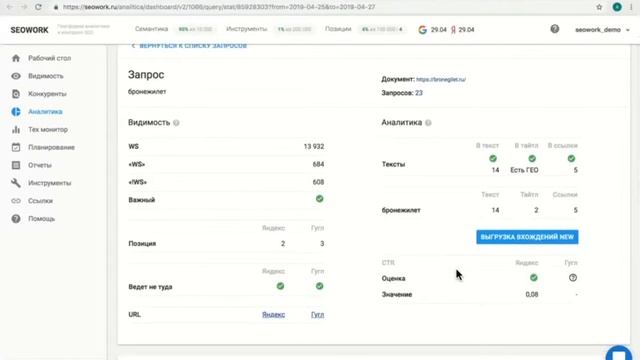Click the question mark icon in Оценка Гугл column
Screen dimensions: 640x360
pyautogui.click(x=573, y=278)
